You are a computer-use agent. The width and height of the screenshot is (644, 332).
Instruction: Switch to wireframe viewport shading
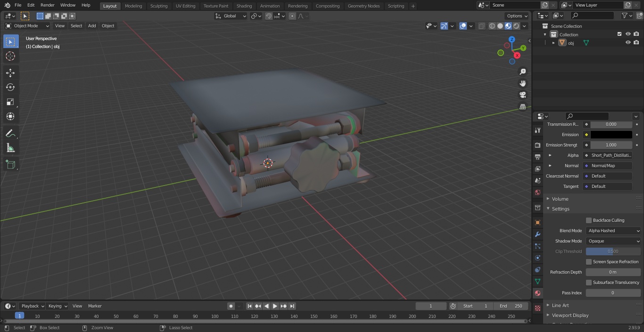pyautogui.click(x=492, y=26)
